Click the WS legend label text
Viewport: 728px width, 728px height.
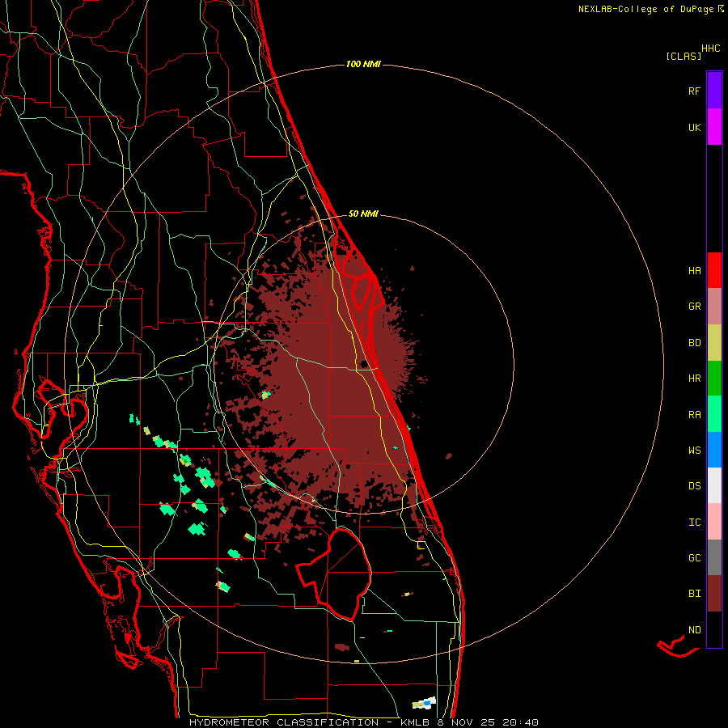click(694, 451)
